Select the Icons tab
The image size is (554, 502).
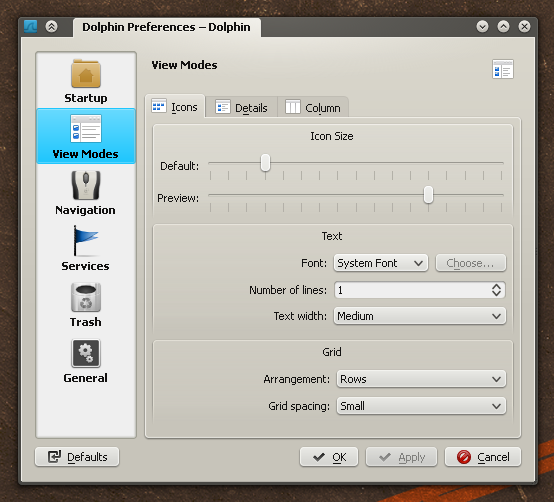(x=175, y=106)
